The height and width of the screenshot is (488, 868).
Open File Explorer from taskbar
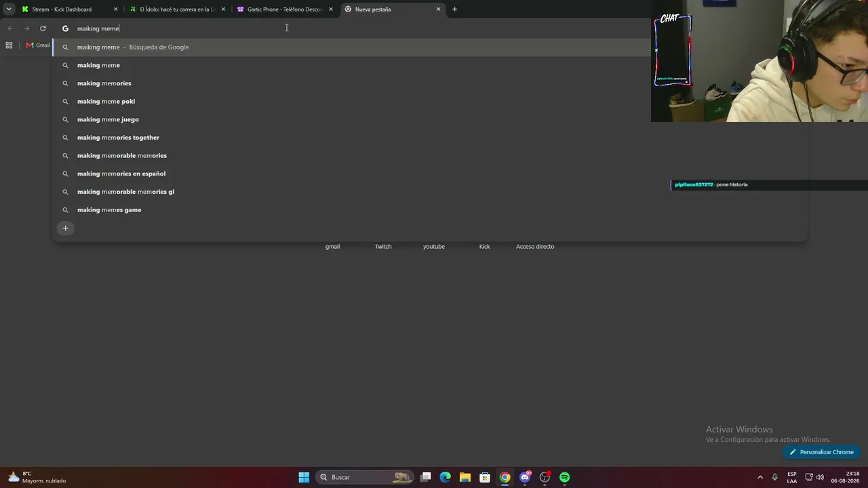[x=465, y=477]
